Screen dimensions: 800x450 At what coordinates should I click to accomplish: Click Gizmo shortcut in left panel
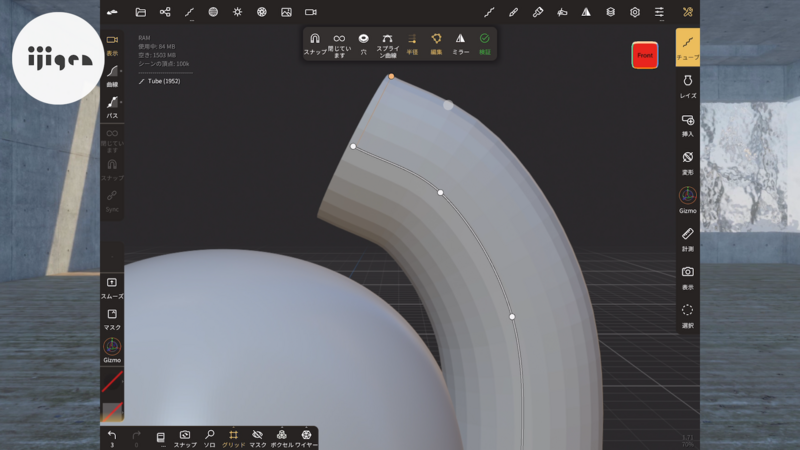112,351
